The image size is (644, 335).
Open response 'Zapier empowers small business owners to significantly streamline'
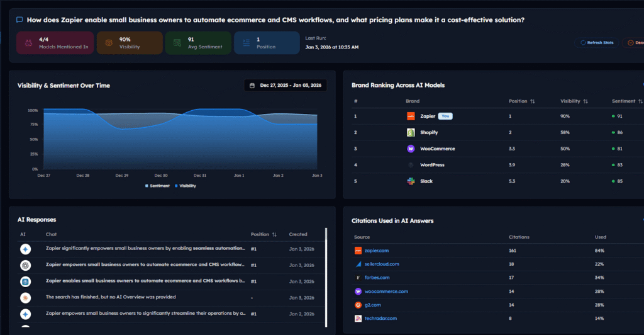click(146, 314)
